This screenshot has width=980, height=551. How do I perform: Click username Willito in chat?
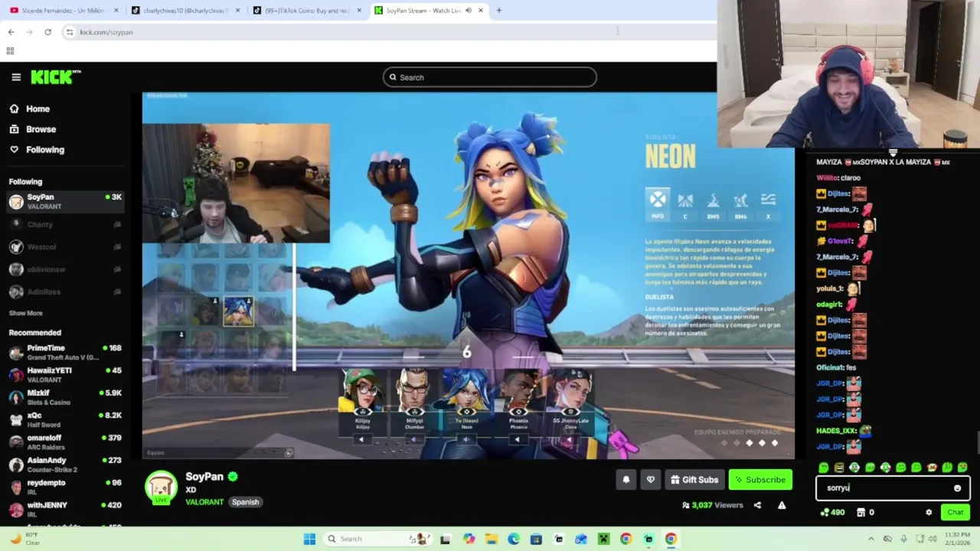click(827, 178)
